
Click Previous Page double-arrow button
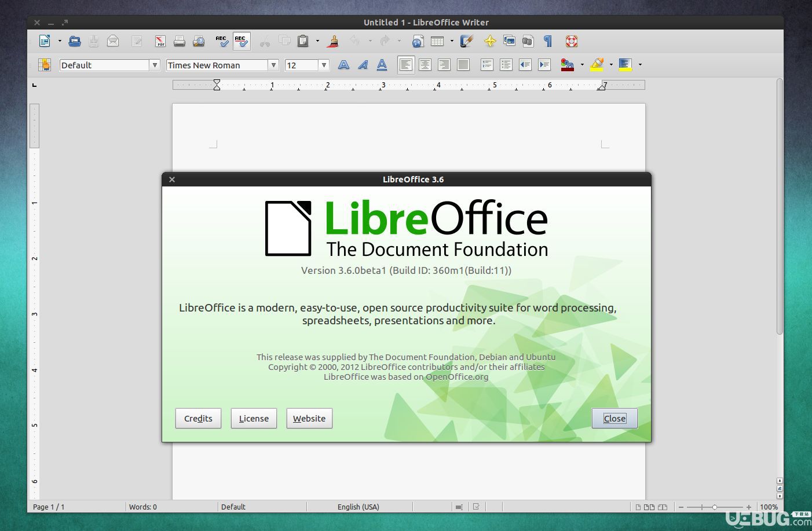(x=780, y=481)
